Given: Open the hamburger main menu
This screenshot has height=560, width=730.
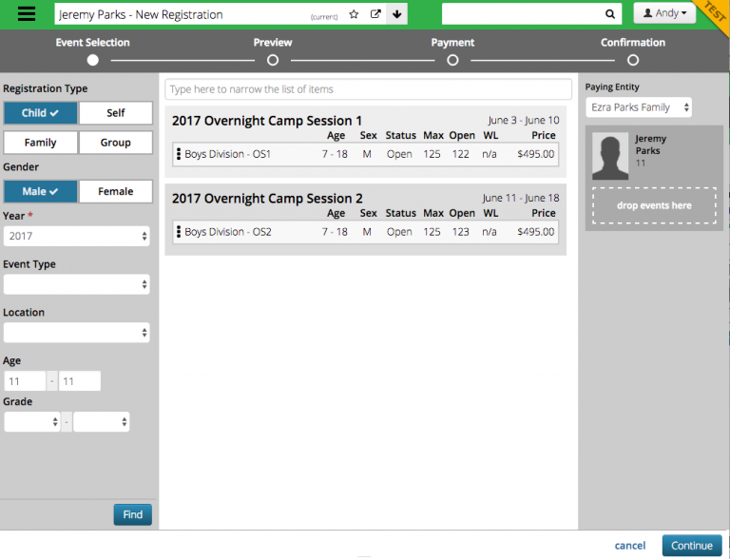Looking at the screenshot, I should tap(27, 14).
